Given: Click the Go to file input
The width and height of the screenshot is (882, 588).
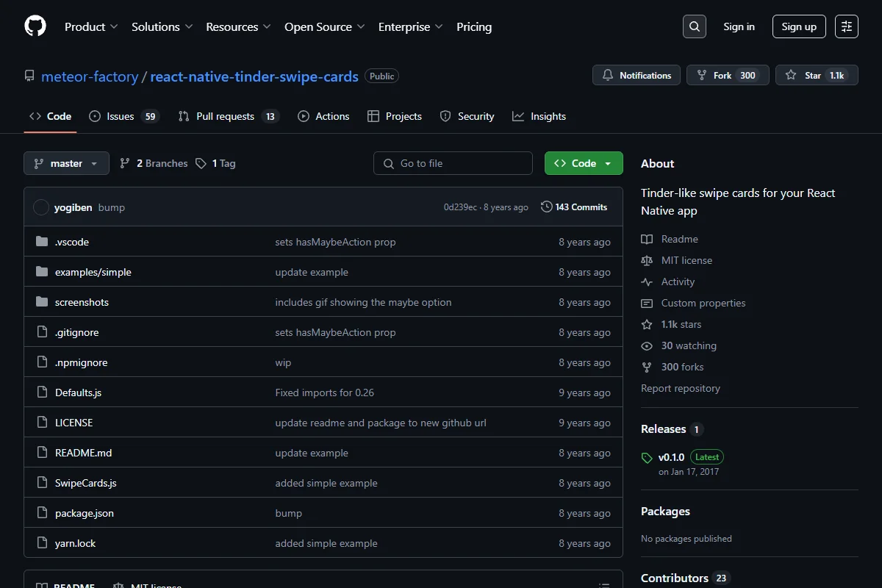Looking at the screenshot, I should click(x=453, y=163).
